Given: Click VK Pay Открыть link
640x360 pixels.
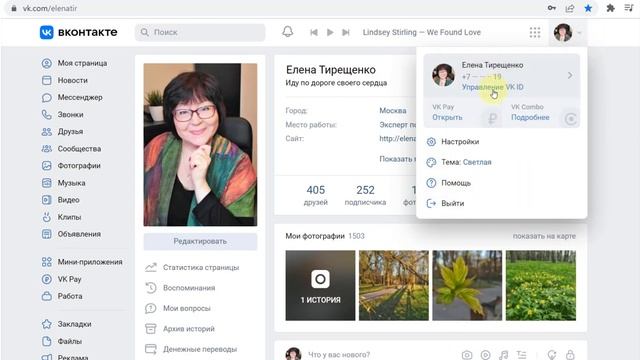Looking at the screenshot, I should (x=447, y=118).
